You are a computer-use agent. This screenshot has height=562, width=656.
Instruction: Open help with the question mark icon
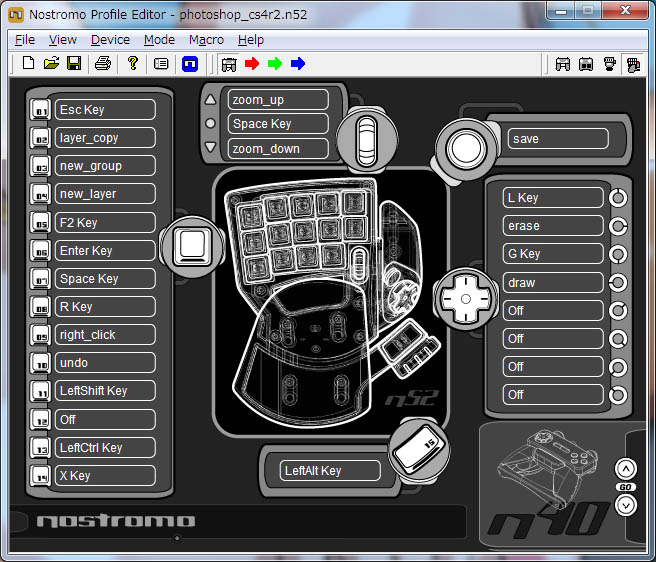[x=133, y=64]
